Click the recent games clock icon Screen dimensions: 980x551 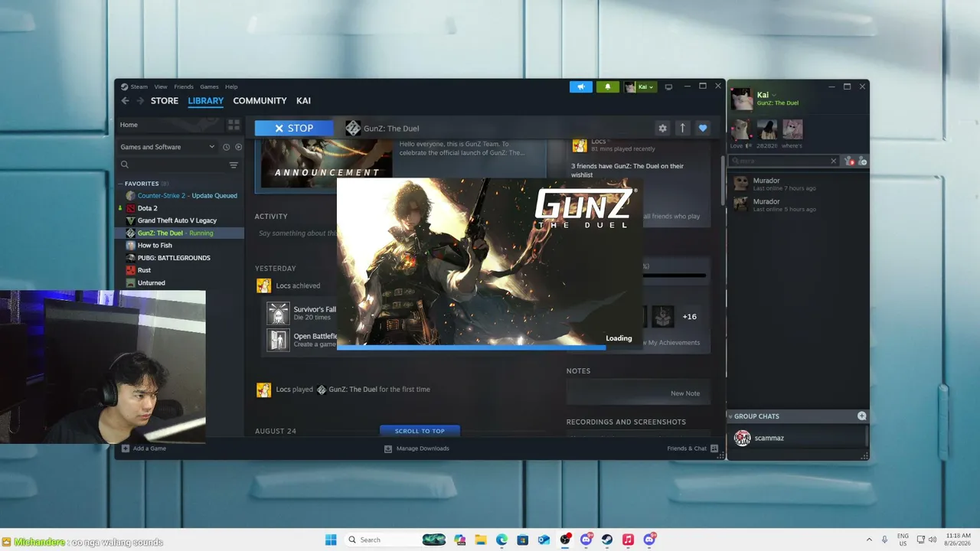(x=227, y=147)
